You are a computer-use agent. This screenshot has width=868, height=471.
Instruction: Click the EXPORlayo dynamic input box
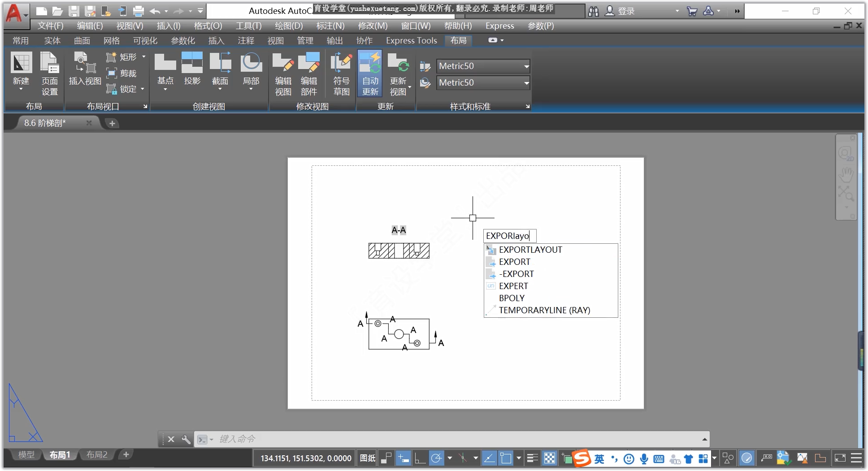pyautogui.click(x=510, y=236)
